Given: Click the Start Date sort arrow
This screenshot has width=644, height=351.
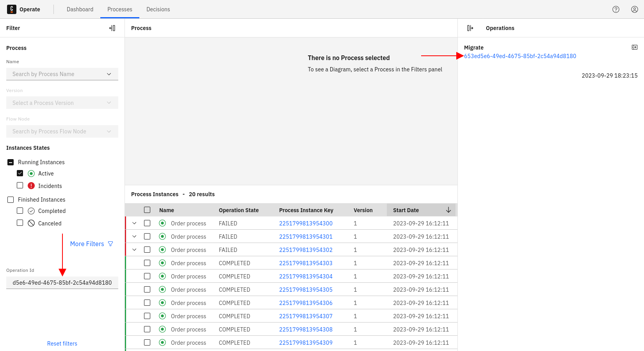Looking at the screenshot, I should 448,210.
